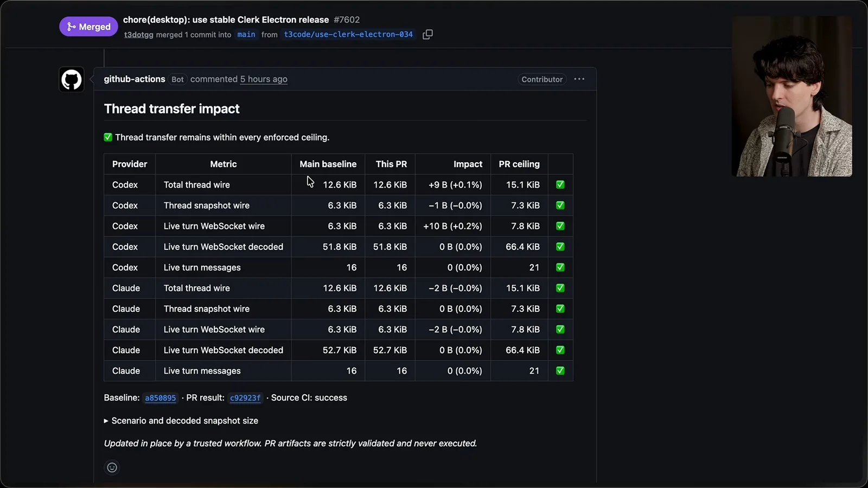
Task: Open the baseline commit a850895
Action: [x=161, y=398]
